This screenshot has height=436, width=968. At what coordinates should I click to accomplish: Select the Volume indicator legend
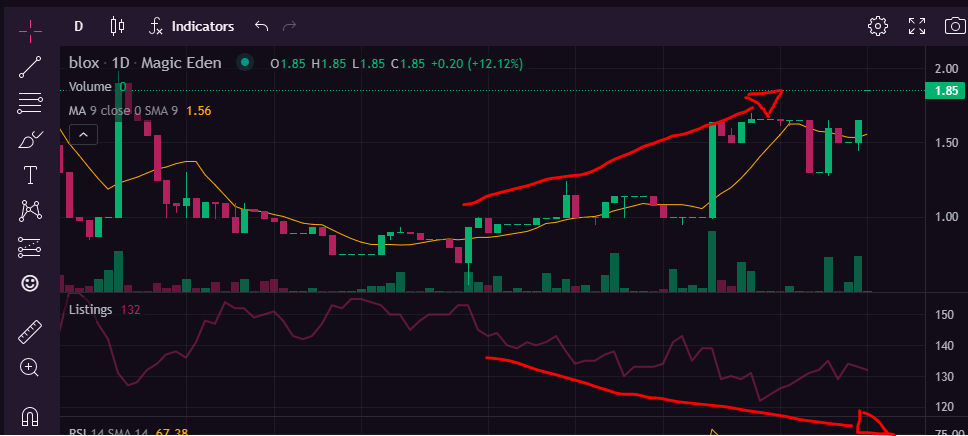click(90, 86)
